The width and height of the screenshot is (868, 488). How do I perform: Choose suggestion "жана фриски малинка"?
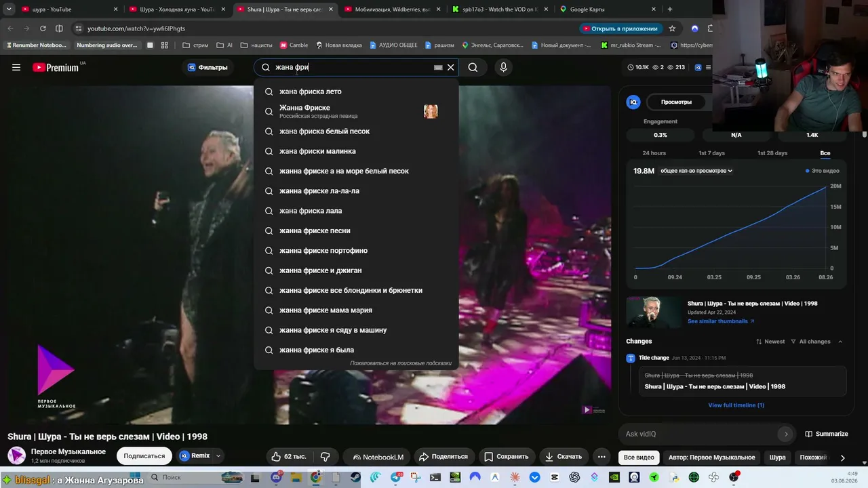coord(356,151)
